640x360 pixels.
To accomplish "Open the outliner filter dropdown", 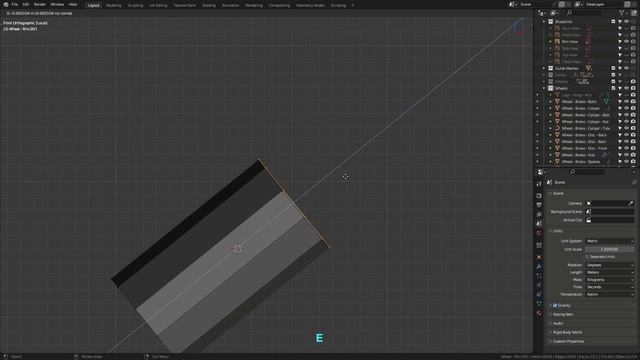I will pyautogui.click(x=623, y=13).
